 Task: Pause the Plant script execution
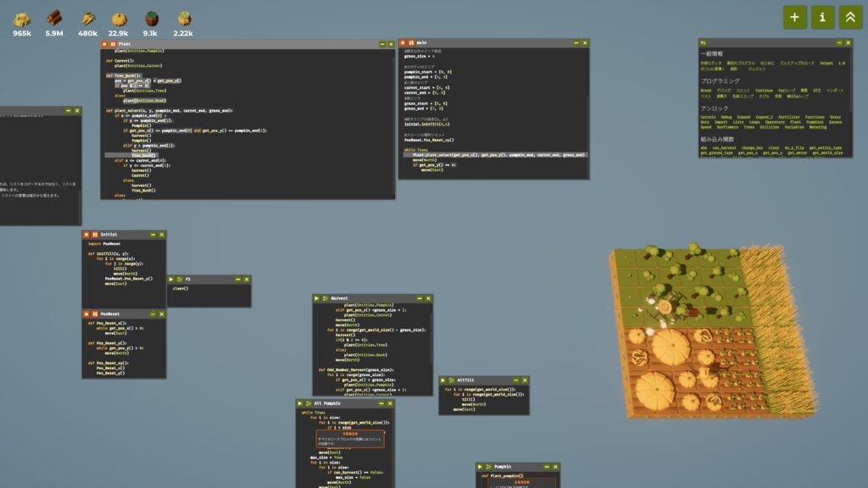(x=113, y=43)
